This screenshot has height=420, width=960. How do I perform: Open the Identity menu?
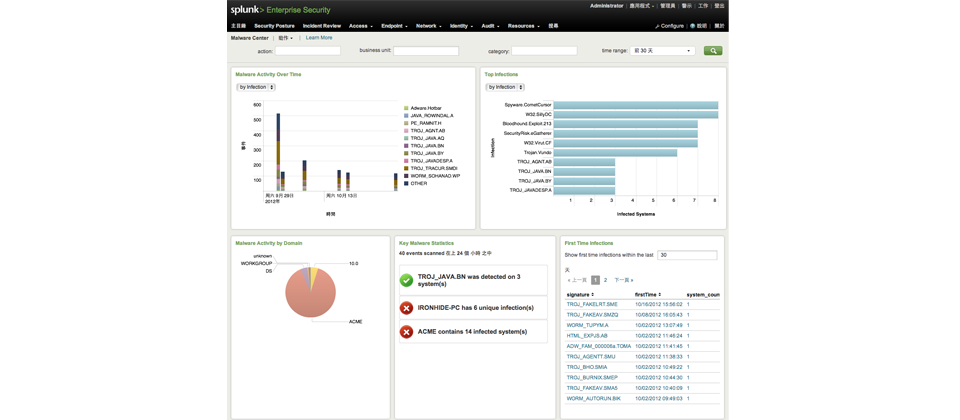click(x=461, y=26)
